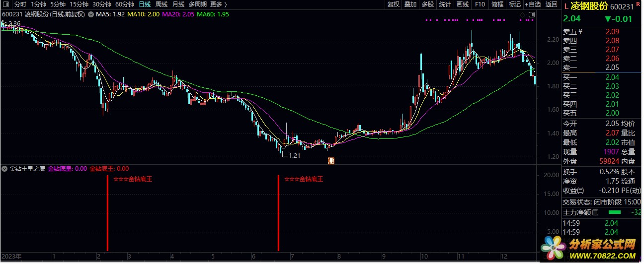644x264 pixels.
Task: Click the 2023年 year label on time axis
Action: click(x=11, y=257)
